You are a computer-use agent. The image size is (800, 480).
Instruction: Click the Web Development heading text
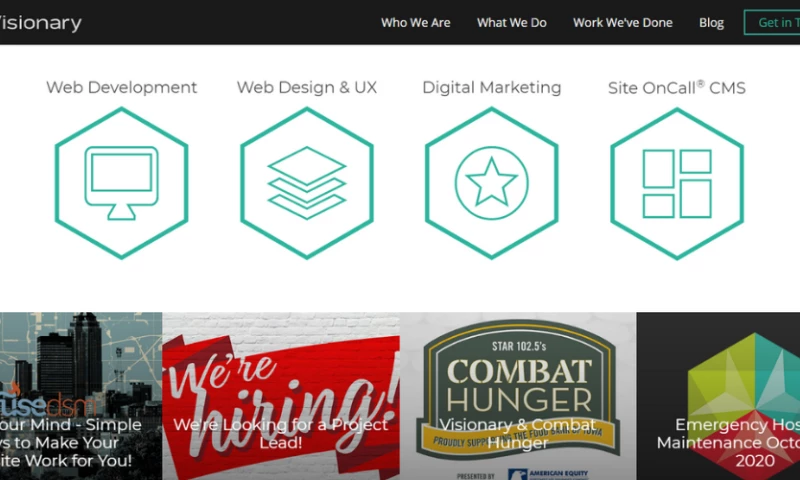[x=121, y=87]
